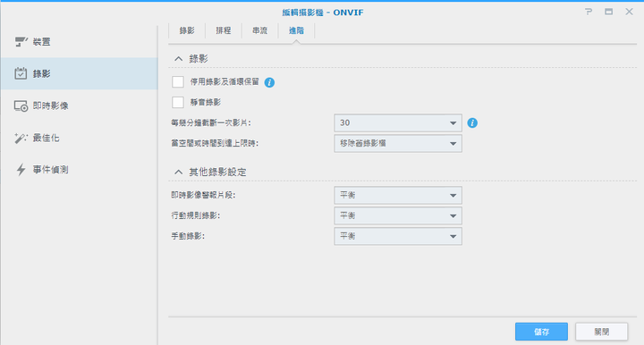Switch to the 排程 tab

[x=224, y=30]
